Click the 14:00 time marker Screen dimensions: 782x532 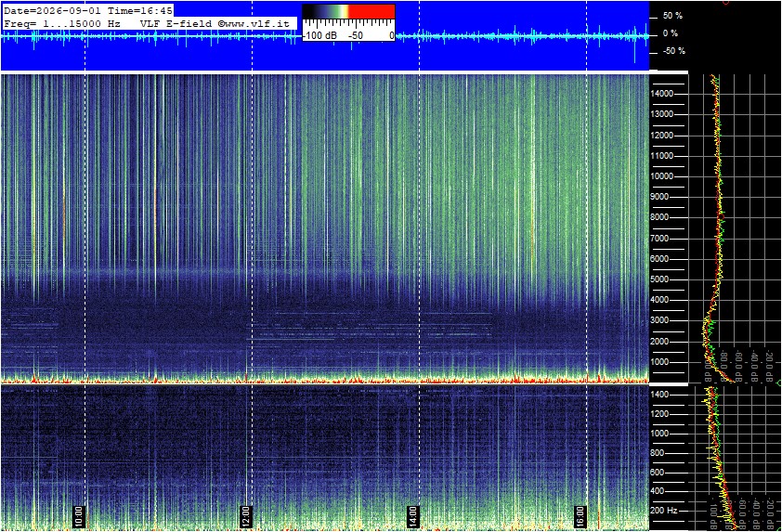pos(412,516)
